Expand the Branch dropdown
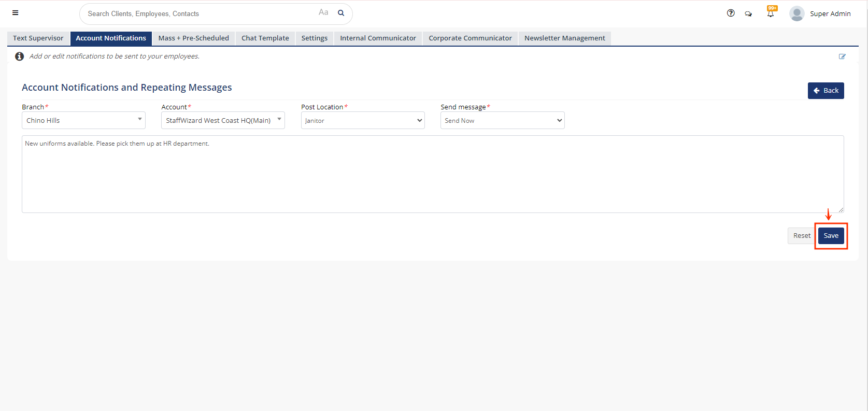The image size is (868, 411). [83, 120]
